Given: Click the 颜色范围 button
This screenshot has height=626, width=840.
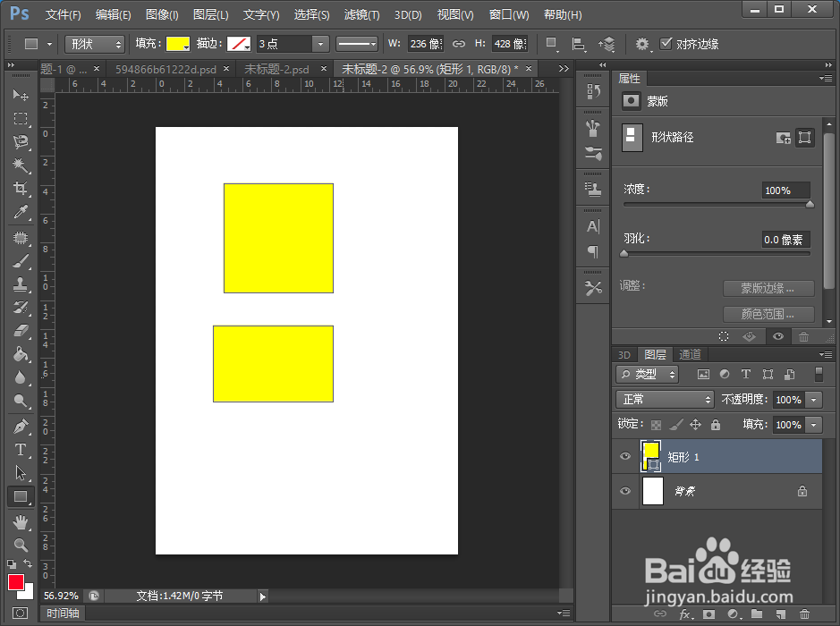Looking at the screenshot, I should point(768,314).
